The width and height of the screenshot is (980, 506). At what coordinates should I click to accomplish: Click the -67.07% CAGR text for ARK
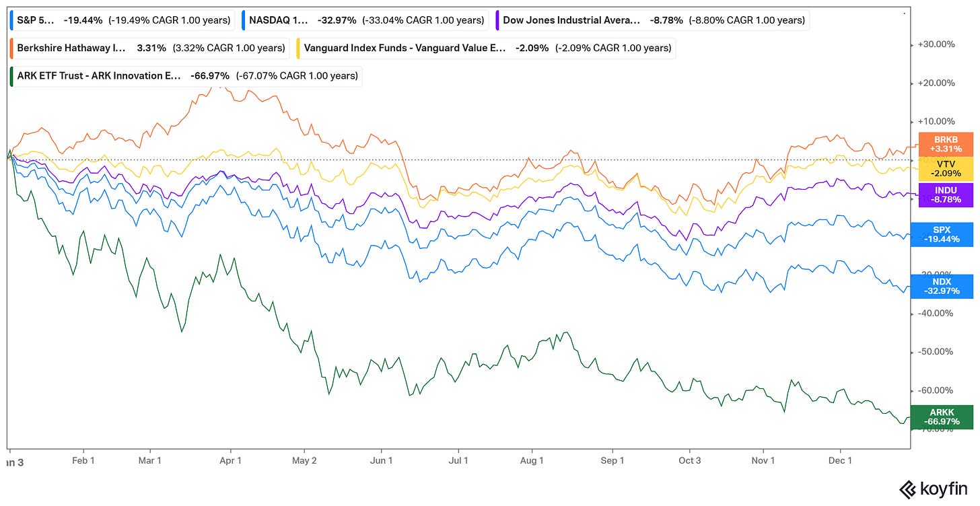pyautogui.click(x=296, y=75)
